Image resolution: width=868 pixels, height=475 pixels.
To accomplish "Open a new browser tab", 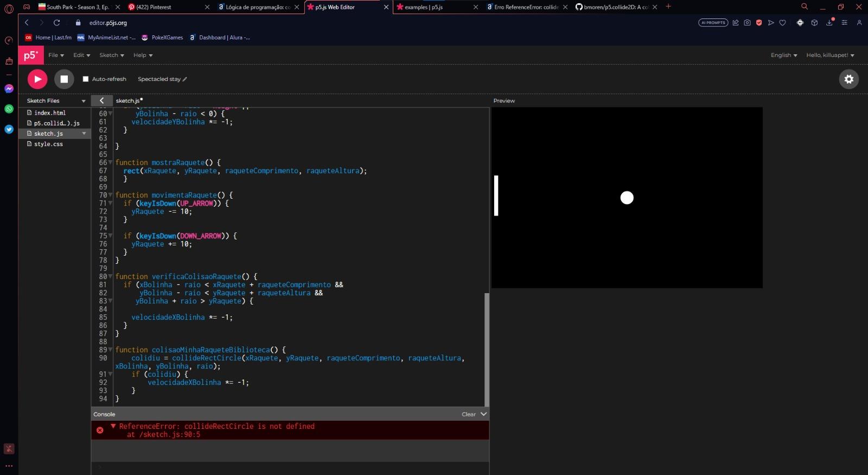I will 668,7.
